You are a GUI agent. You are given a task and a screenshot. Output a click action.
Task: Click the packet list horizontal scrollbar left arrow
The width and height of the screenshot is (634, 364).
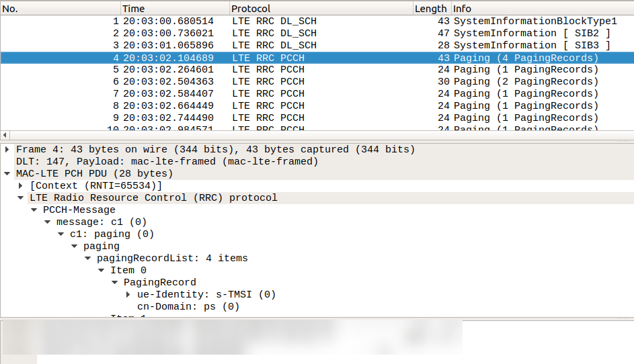click(x=5, y=135)
